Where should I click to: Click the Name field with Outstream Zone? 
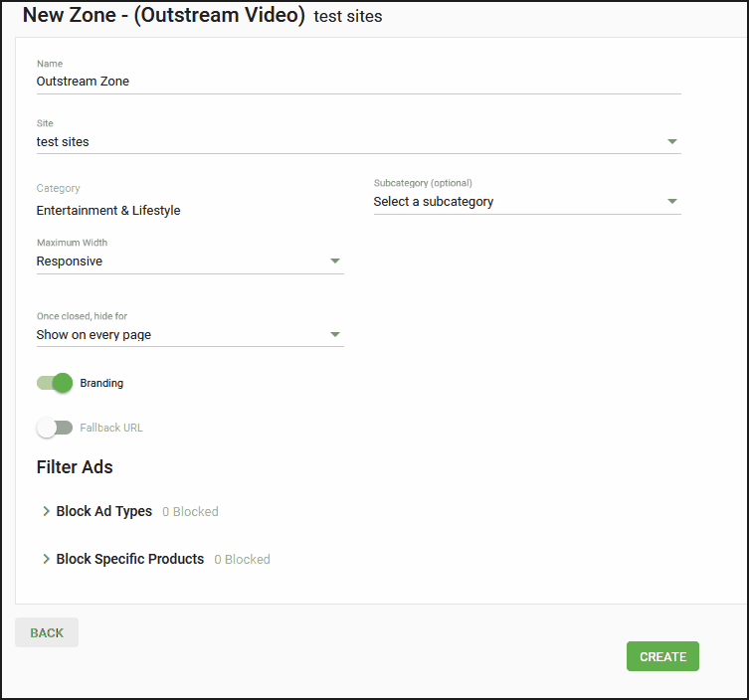359,82
